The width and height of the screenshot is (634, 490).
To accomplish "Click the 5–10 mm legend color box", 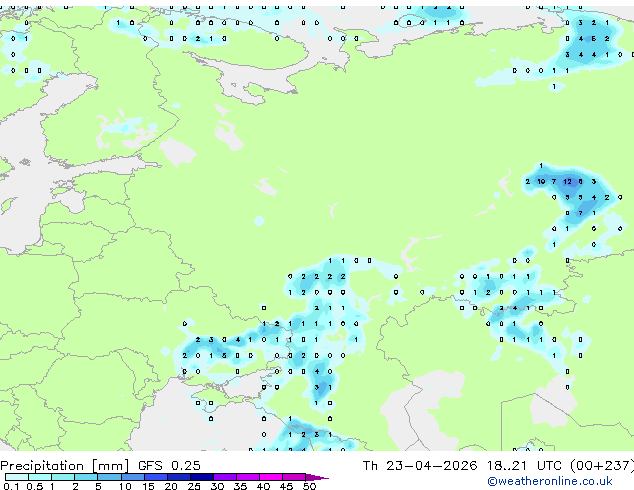I will pos(110,477).
